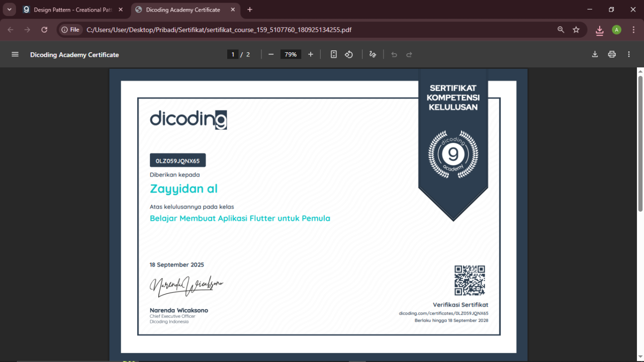
Task: Rotate the PDF counterclockwise
Action: pos(349,54)
